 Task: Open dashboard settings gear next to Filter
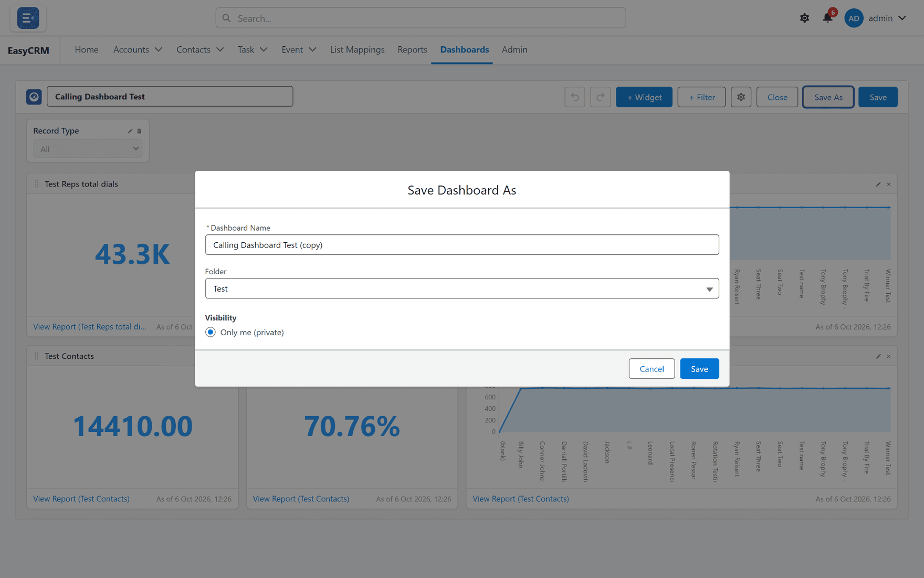click(x=741, y=97)
